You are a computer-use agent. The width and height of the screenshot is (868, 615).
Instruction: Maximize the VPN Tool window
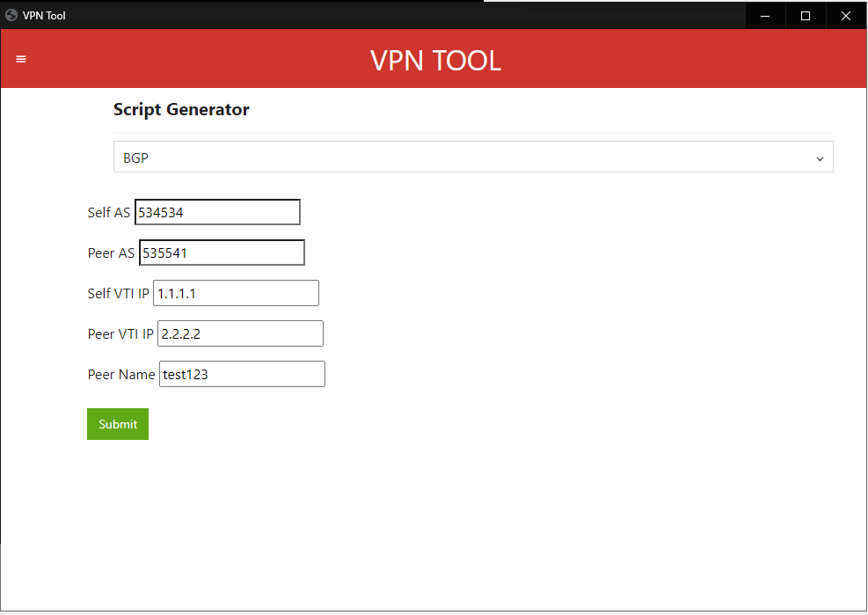(x=805, y=15)
